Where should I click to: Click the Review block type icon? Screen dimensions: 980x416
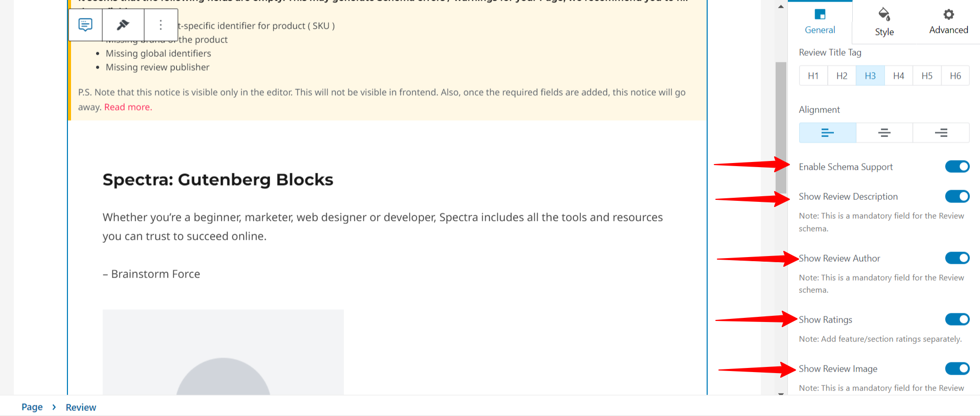85,25
